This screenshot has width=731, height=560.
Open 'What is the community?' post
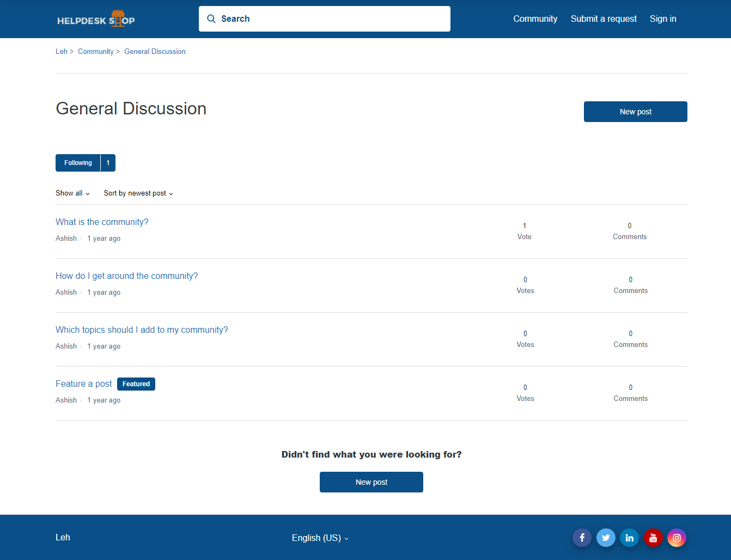(x=102, y=222)
